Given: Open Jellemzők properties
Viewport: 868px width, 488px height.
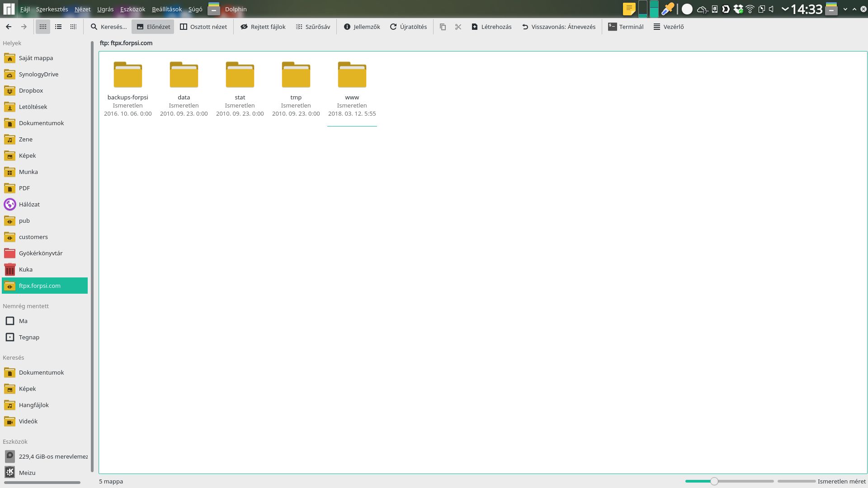Looking at the screenshot, I should pyautogui.click(x=362, y=27).
